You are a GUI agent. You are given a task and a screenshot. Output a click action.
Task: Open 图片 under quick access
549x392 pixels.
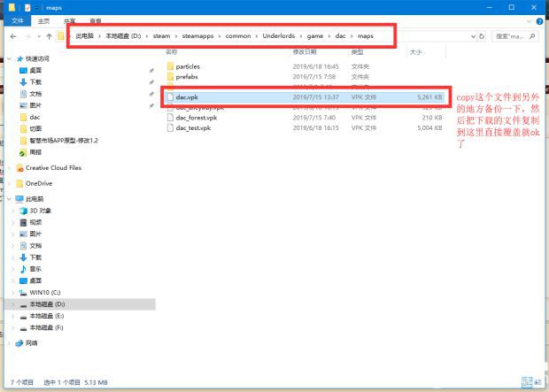click(35, 105)
